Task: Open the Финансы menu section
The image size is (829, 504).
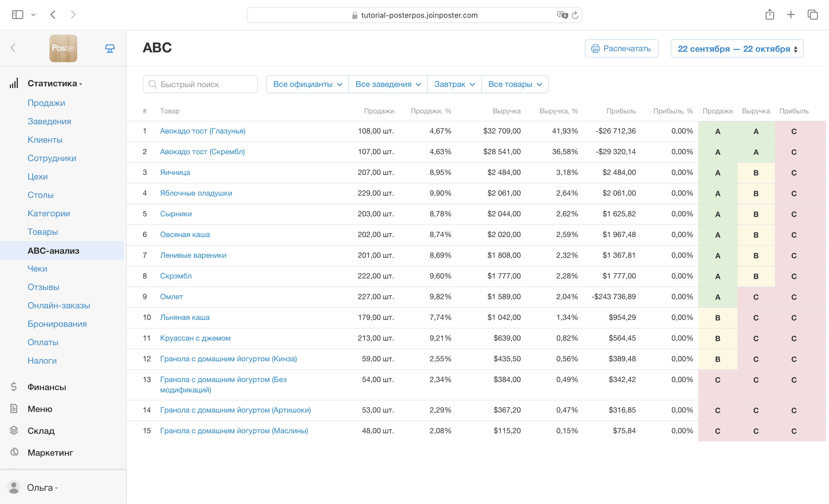Action: pyautogui.click(x=47, y=387)
